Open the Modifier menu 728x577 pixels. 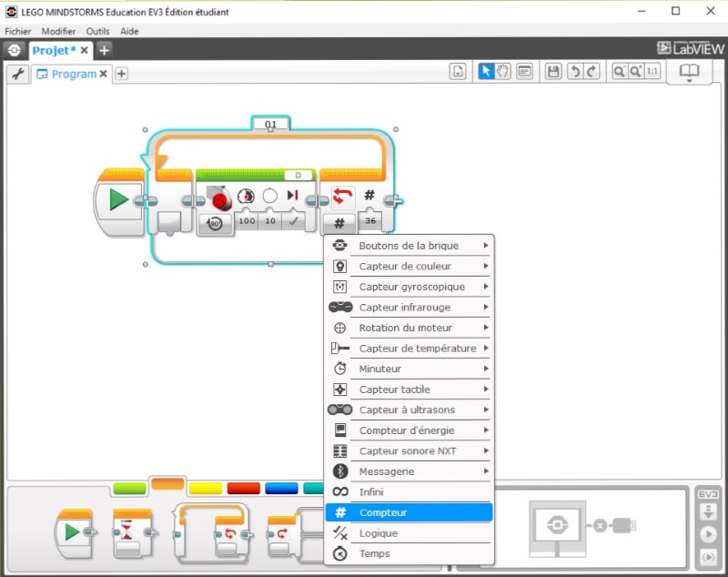click(x=58, y=31)
